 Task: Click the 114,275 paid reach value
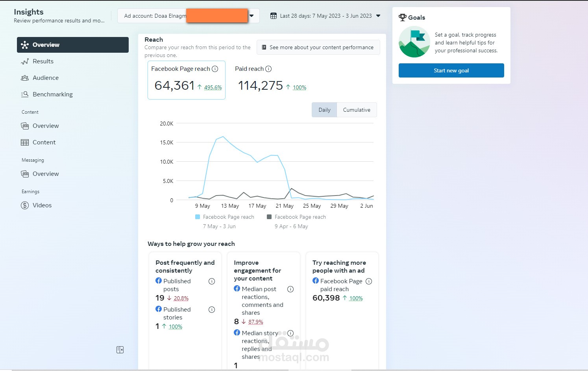point(261,85)
